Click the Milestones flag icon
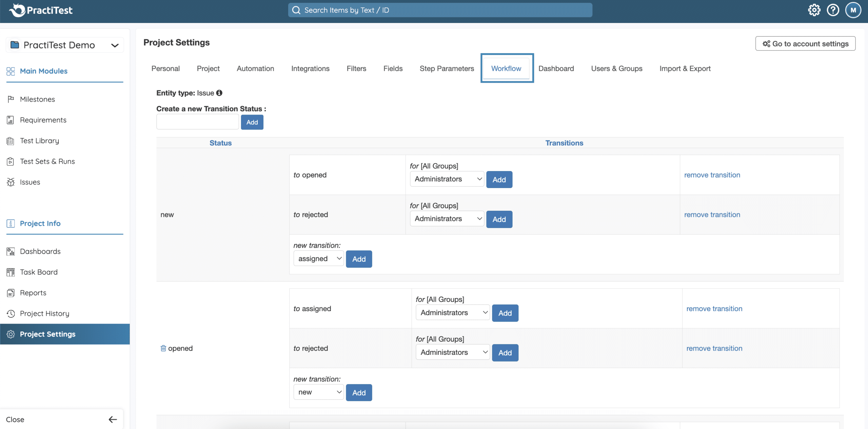The image size is (868, 429). point(11,99)
